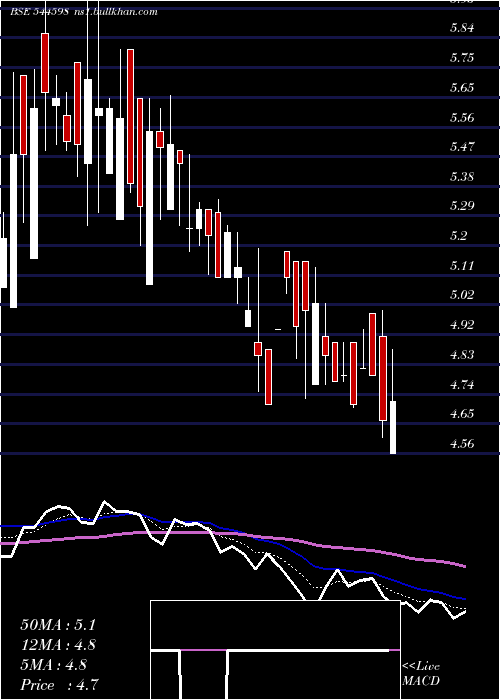Click the 5.56 price axis label
The height and width of the screenshot is (700, 500).
[x=462, y=118]
